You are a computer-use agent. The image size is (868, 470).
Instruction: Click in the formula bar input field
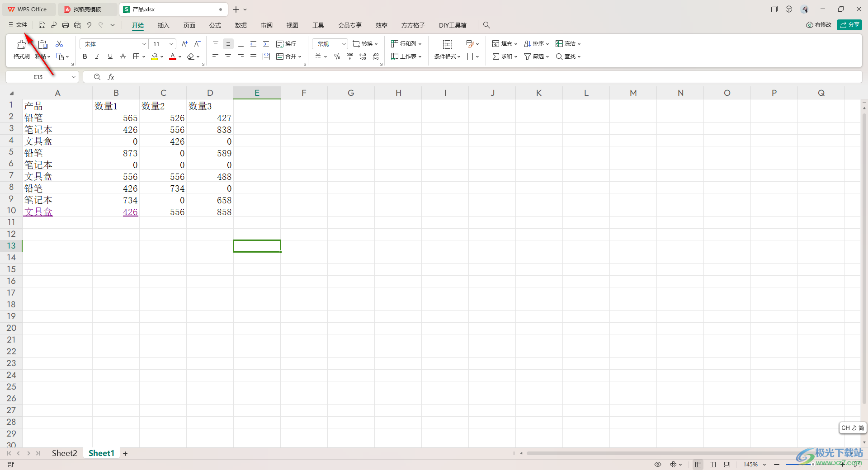tap(490, 77)
